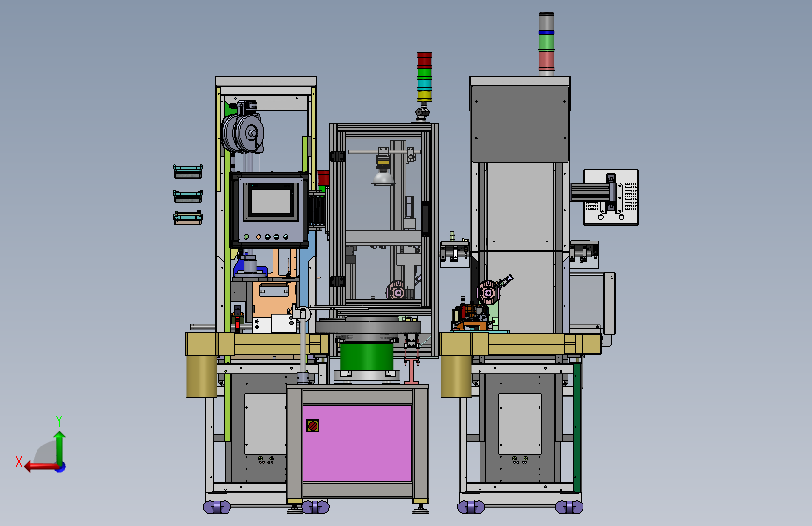Select the gray rotary dial table disc
The image size is (812, 526).
click(367, 327)
